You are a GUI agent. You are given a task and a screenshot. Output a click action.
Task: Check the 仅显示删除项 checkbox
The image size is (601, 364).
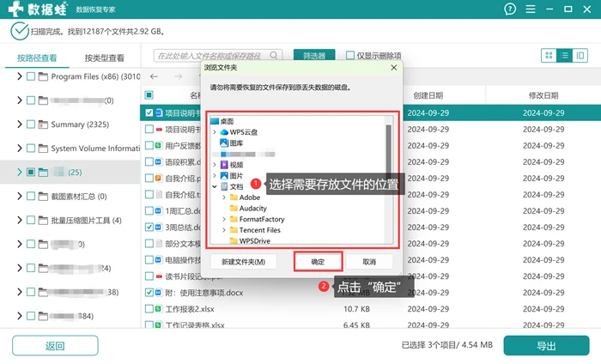pos(350,56)
